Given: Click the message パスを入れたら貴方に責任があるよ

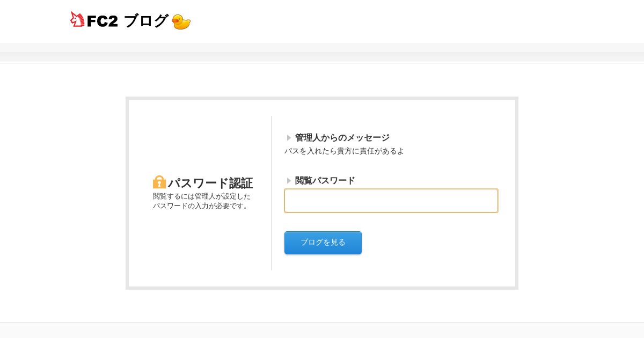Looking at the screenshot, I should (x=344, y=151).
